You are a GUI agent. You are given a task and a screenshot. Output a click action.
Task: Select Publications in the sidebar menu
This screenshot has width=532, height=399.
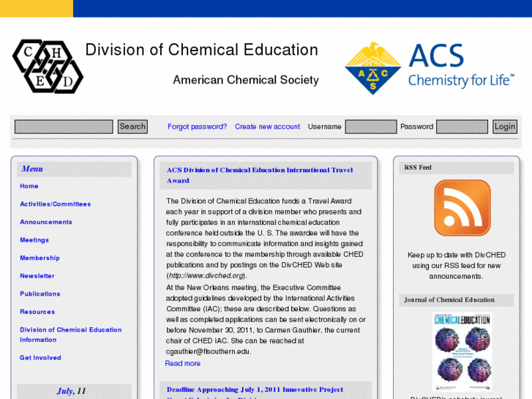(40, 294)
